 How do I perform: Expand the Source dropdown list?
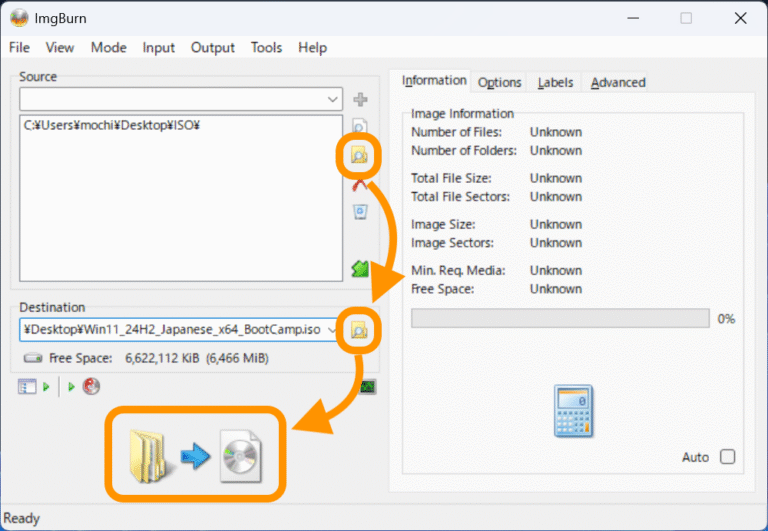(333, 100)
